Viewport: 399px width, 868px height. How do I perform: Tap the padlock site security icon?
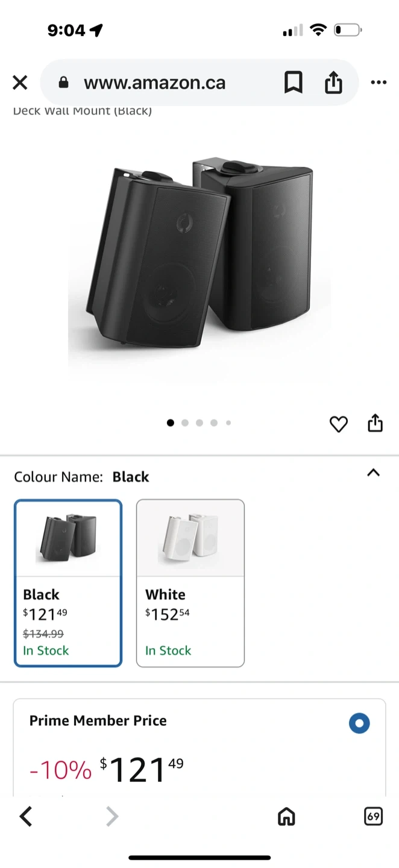(x=64, y=83)
